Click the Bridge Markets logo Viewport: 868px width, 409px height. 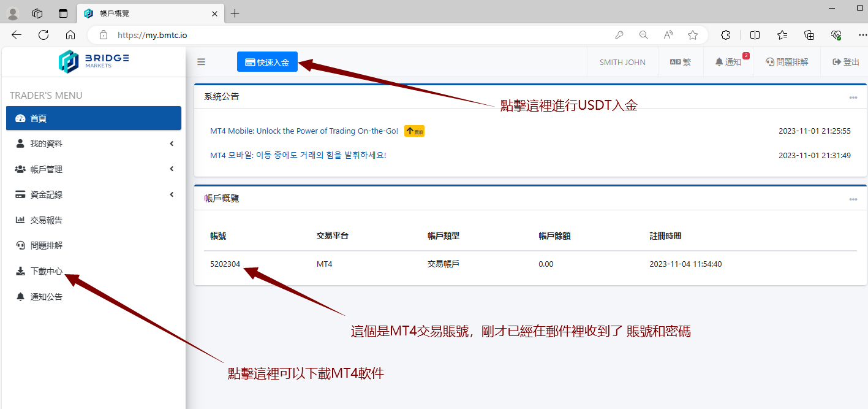[93, 61]
